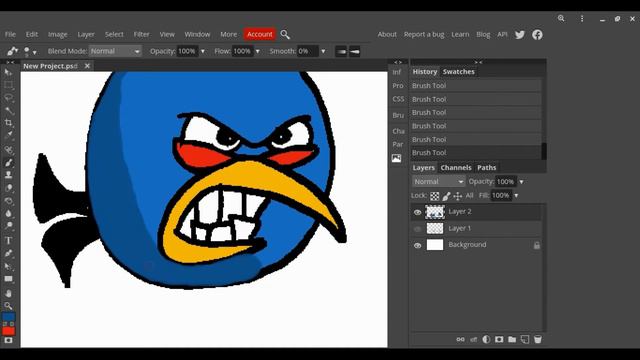The image size is (640, 360).
Task: Select the Eyedropper tool
Action: [x=8, y=135]
